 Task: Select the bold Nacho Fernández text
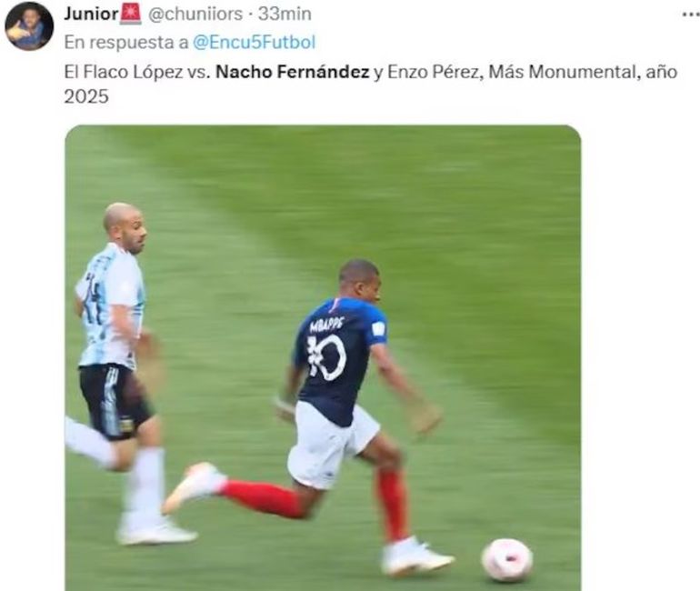coord(293,72)
